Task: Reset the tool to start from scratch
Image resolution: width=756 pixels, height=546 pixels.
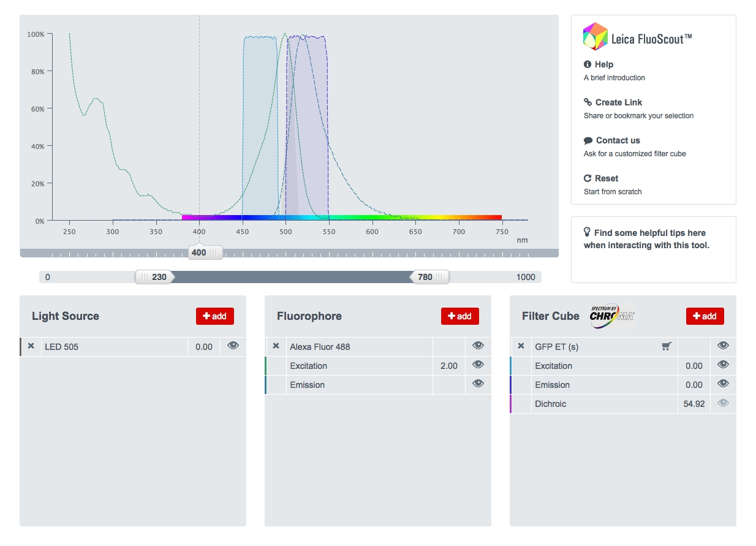Action: coord(606,178)
